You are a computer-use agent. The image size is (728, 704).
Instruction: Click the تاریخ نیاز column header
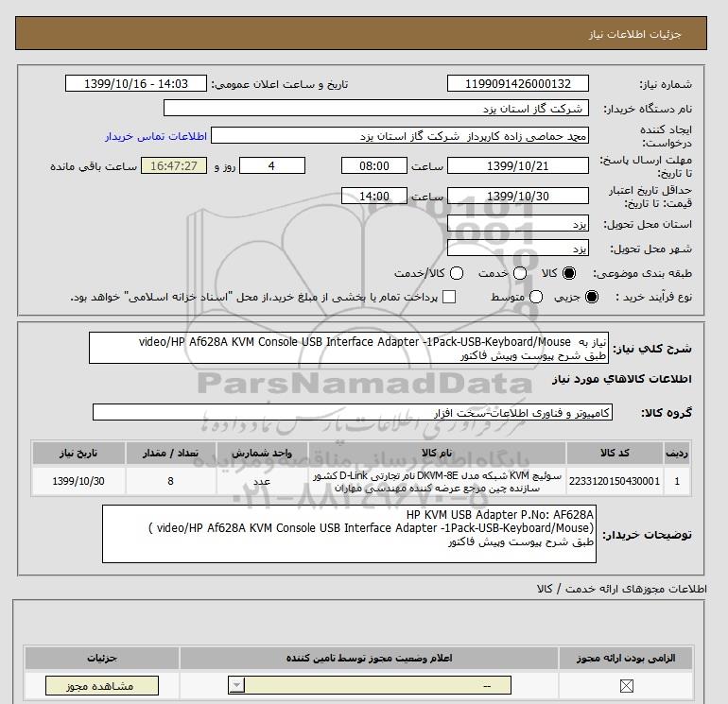point(78,453)
